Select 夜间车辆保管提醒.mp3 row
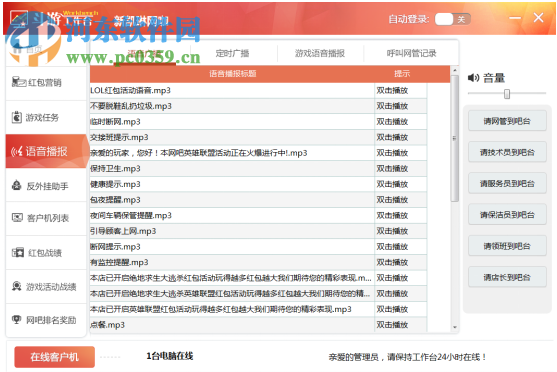The width and height of the screenshot is (557, 372). coord(258,216)
